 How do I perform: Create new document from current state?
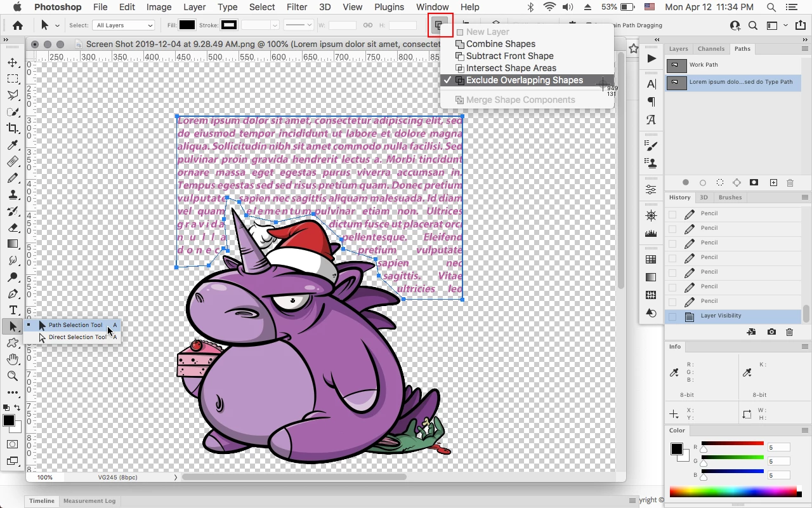coord(751,332)
